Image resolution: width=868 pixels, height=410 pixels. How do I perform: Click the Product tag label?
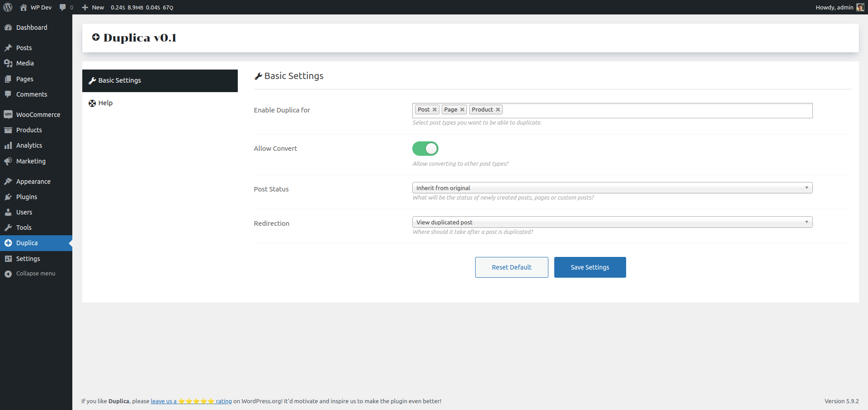click(482, 110)
